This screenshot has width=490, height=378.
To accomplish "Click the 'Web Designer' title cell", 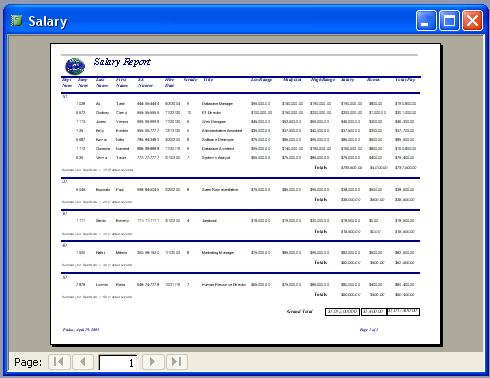I will coord(214,122).
